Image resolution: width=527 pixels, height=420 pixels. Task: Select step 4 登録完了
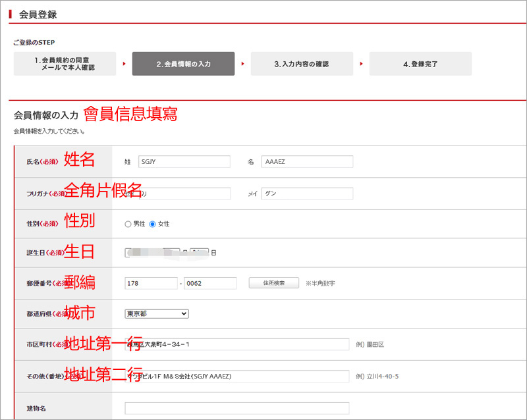[420, 64]
